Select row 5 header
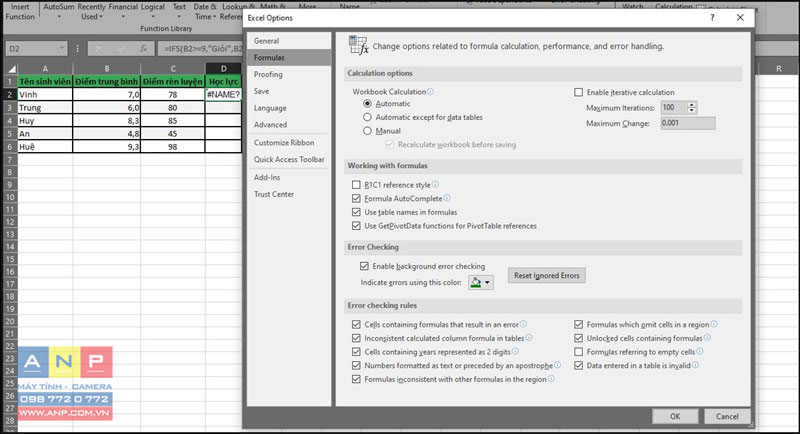Screen dimensions: 800x434 coord(10,134)
